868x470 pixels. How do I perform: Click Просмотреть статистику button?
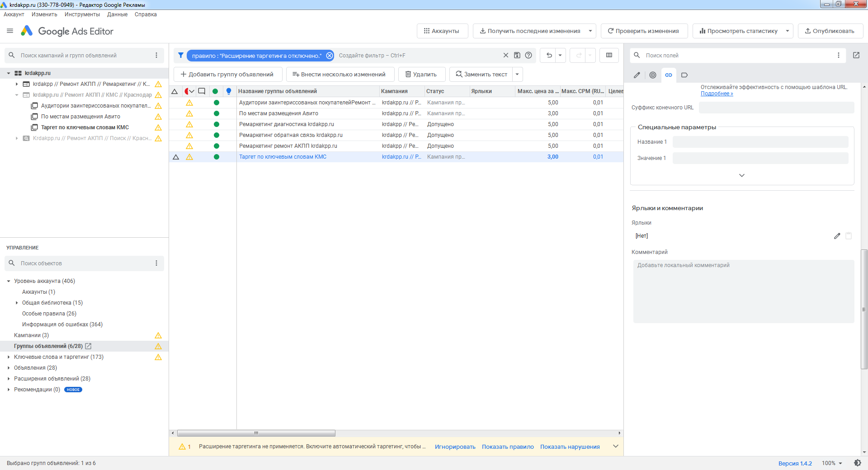click(x=739, y=31)
